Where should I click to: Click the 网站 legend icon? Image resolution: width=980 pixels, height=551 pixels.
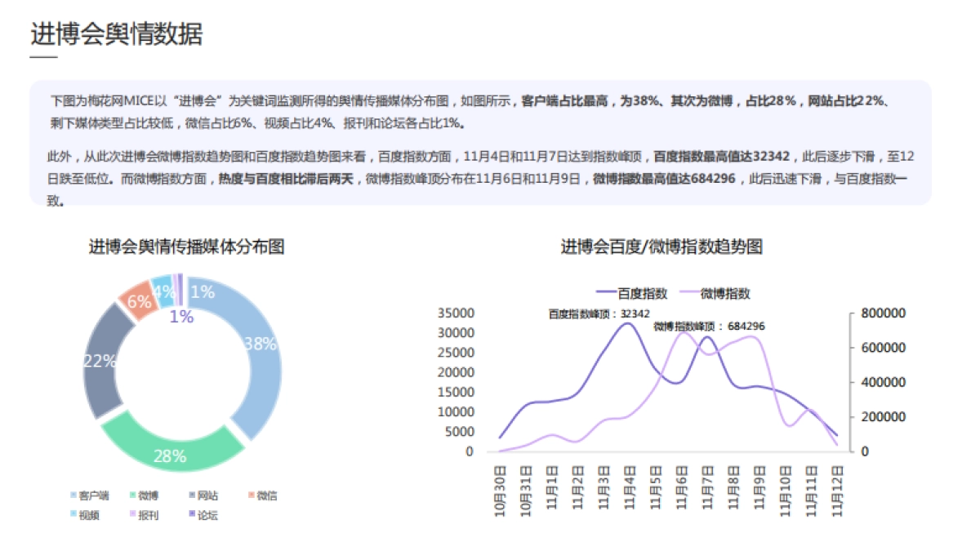191,495
